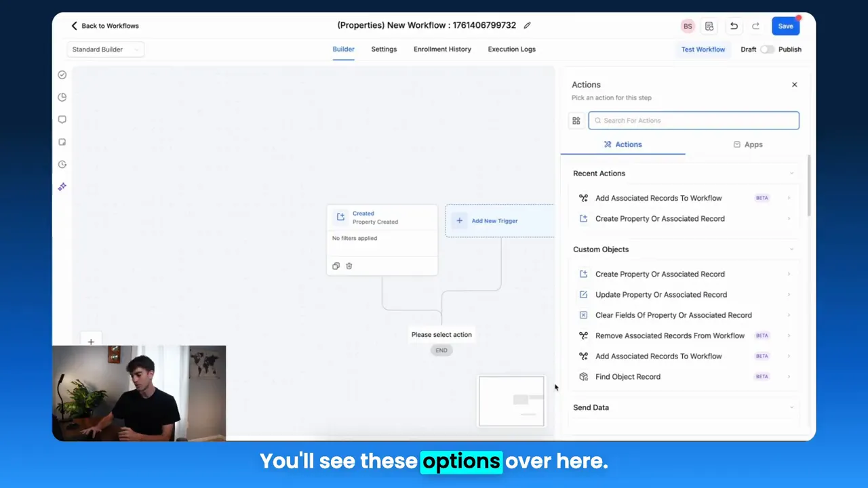868x488 pixels.
Task: Open the Enrollment History tab
Action: (x=442, y=49)
